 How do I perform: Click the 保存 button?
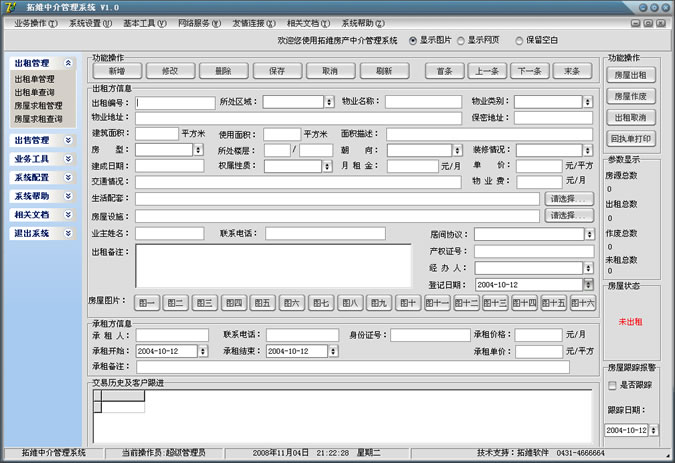coord(277,71)
